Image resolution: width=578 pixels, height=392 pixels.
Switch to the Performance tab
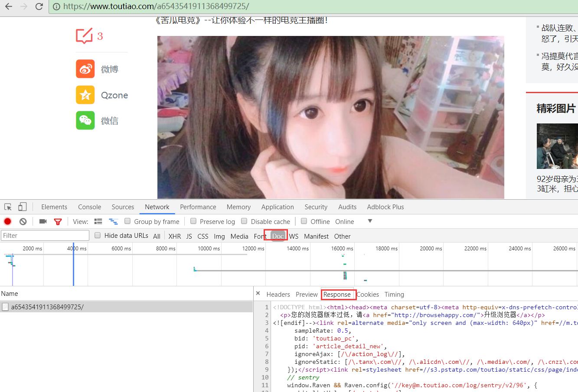[x=198, y=207]
